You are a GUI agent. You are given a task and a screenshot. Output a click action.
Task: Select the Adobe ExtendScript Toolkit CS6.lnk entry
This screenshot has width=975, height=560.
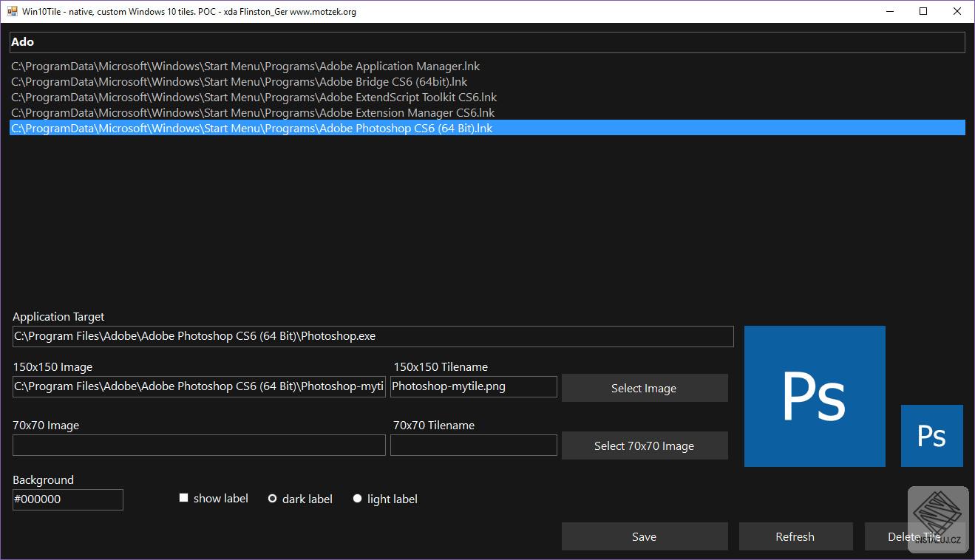(x=253, y=97)
